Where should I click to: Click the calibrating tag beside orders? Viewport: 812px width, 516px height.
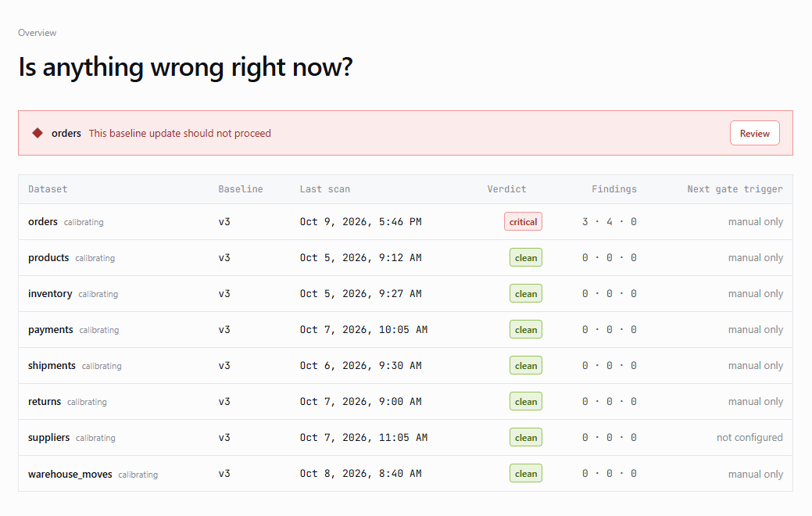coord(84,222)
